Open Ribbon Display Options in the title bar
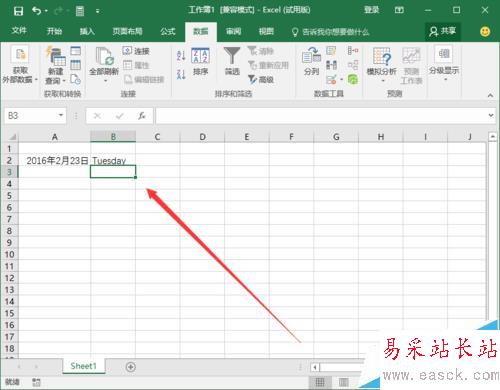 [x=399, y=10]
